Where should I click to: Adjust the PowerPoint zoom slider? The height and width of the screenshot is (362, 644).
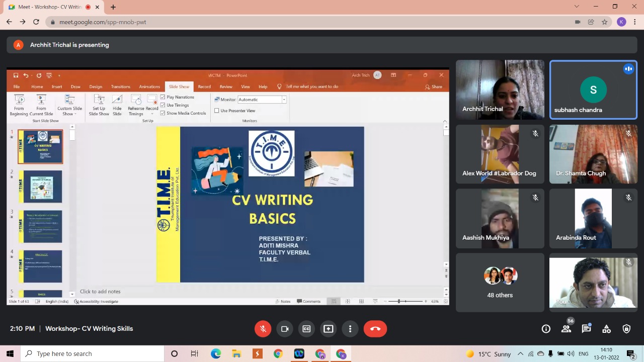tap(399, 301)
